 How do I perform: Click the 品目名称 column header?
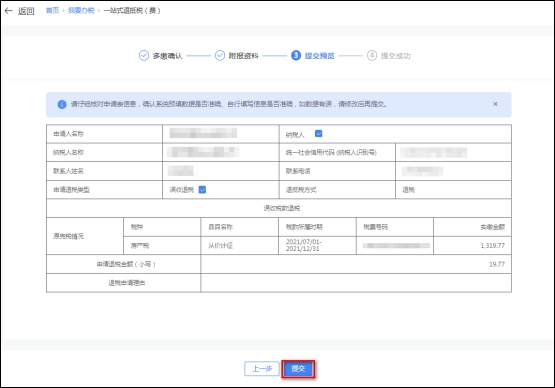(x=240, y=227)
